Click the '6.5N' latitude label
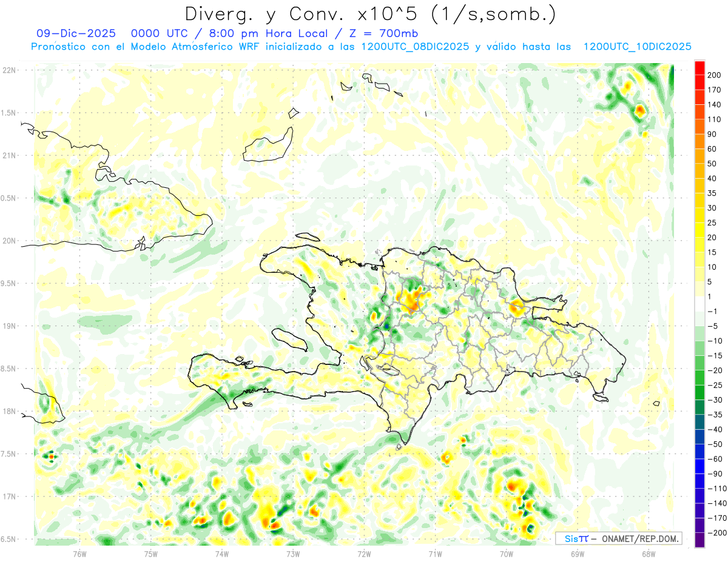 9,539
